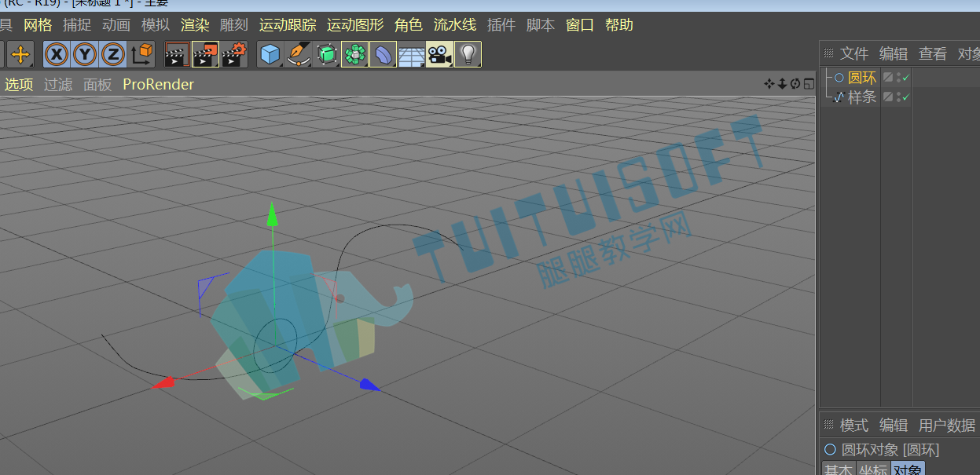
Task: Toggle green checkmark on 圆环 object
Action: pyautogui.click(x=906, y=77)
